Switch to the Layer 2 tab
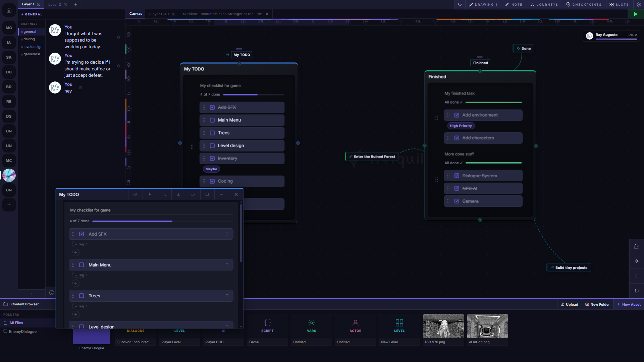Image resolution: width=644 pixels, height=362 pixels. [x=55, y=5]
